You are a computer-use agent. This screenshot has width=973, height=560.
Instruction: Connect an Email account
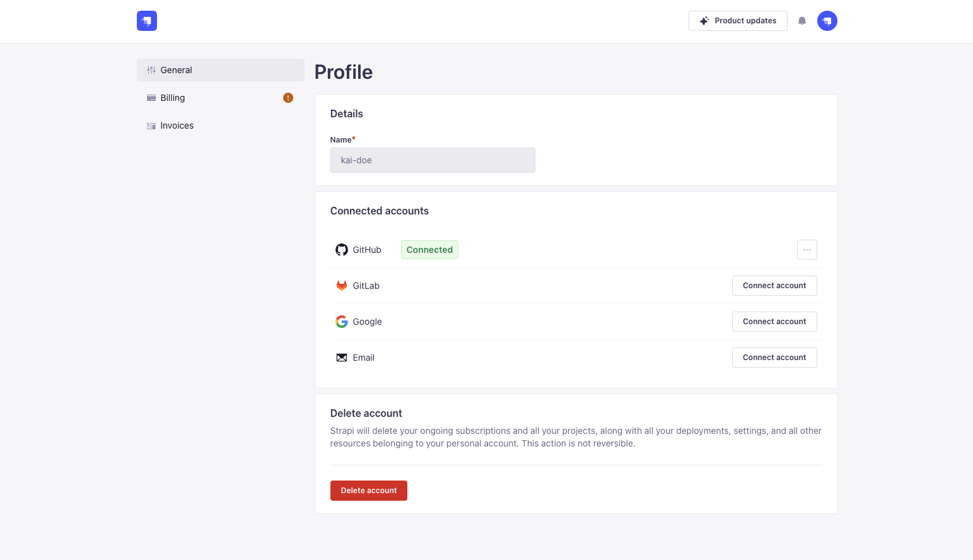click(x=774, y=357)
